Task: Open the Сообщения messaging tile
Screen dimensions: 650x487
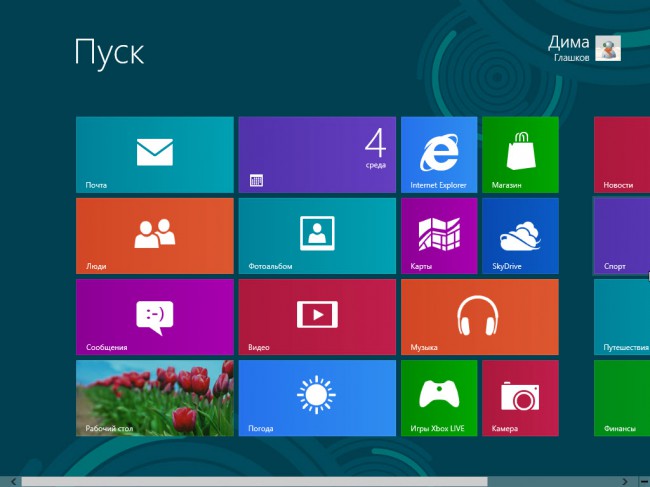Action: 155,317
